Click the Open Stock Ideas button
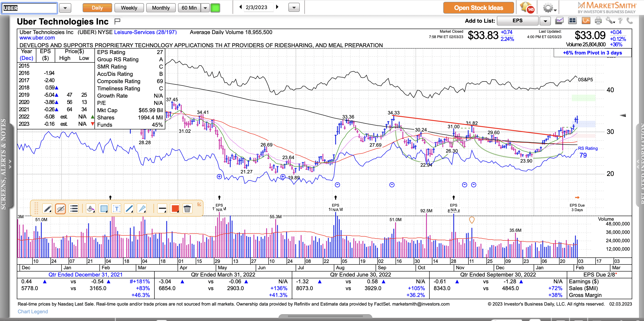Viewport: 644px width, 321px height. 478,8
